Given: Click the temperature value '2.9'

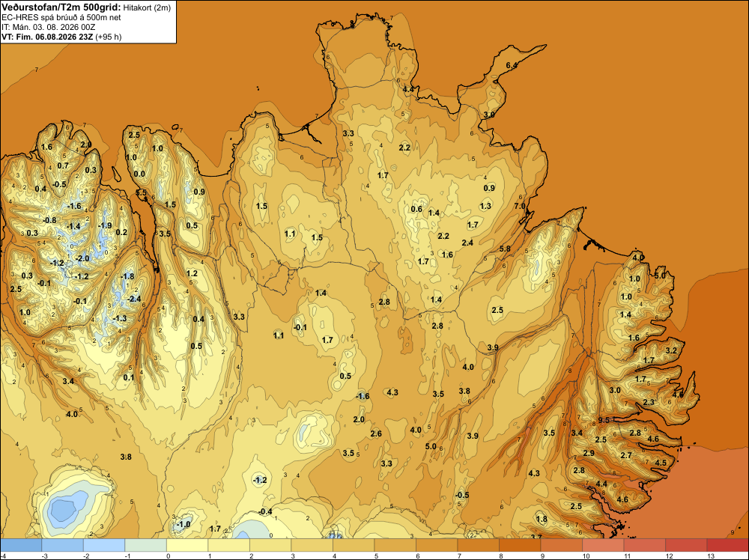Looking at the screenshot, I should [x=589, y=453].
